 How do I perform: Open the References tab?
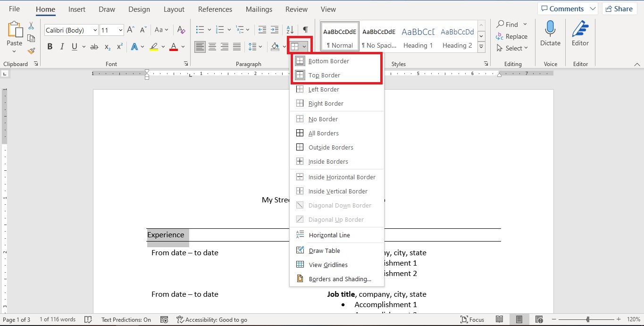[215, 9]
